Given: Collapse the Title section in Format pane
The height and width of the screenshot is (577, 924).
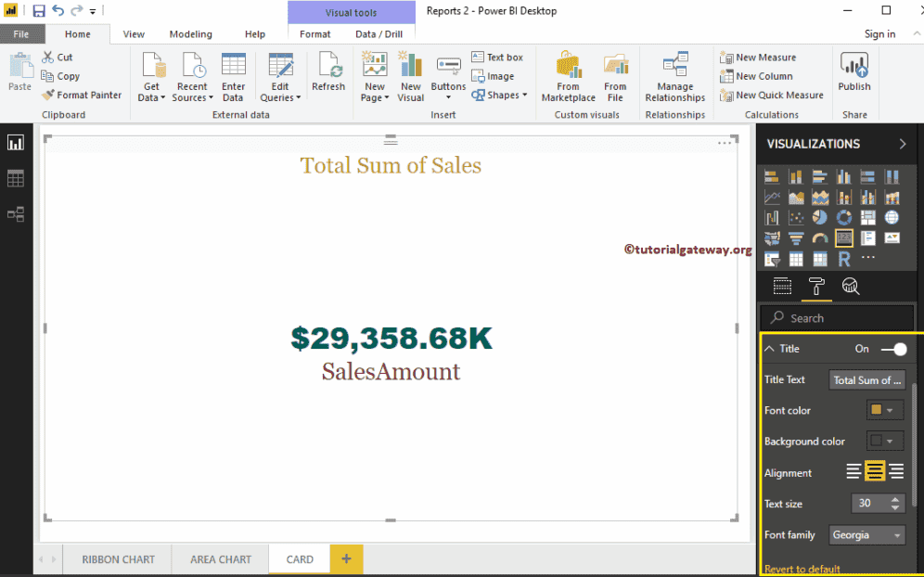Looking at the screenshot, I should click(x=771, y=349).
